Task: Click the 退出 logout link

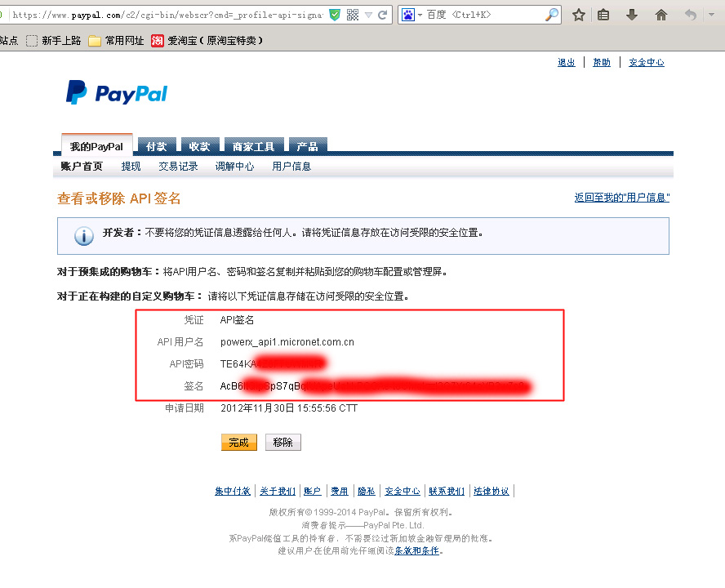Action: [x=567, y=62]
